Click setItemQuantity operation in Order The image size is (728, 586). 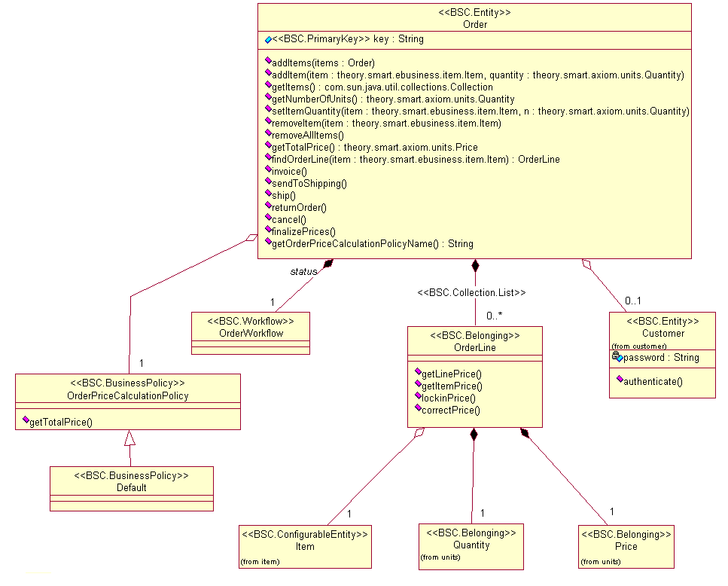480,111
